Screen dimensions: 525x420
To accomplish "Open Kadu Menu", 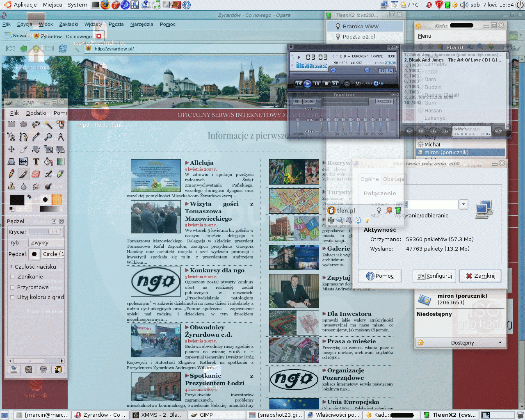I will click(425, 36).
